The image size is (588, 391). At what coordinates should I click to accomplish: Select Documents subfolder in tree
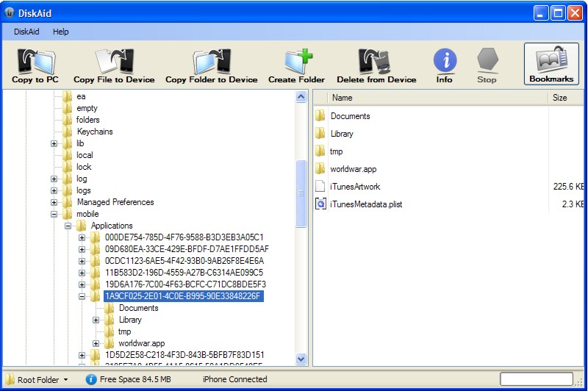[139, 308]
